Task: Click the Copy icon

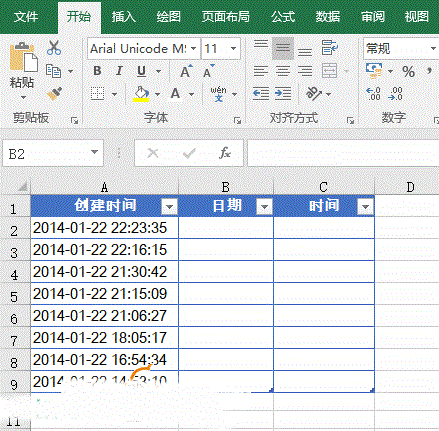Action: pos(53,71)
